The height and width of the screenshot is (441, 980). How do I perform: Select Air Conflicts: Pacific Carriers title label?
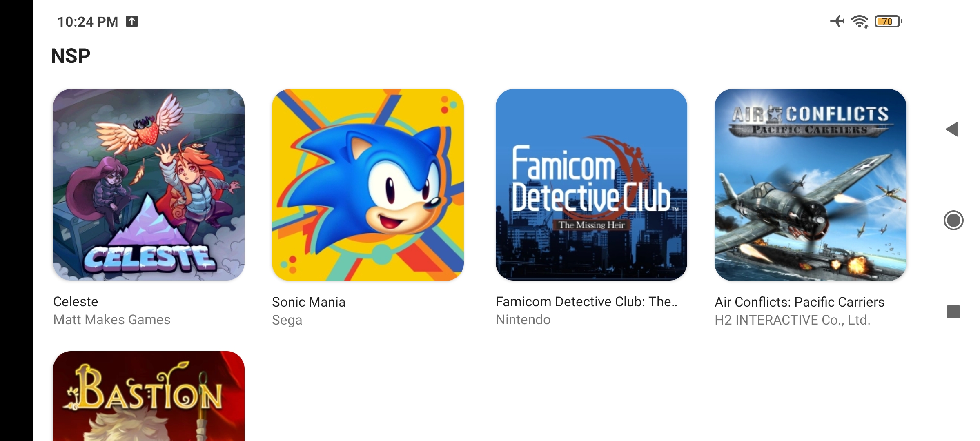800,302
